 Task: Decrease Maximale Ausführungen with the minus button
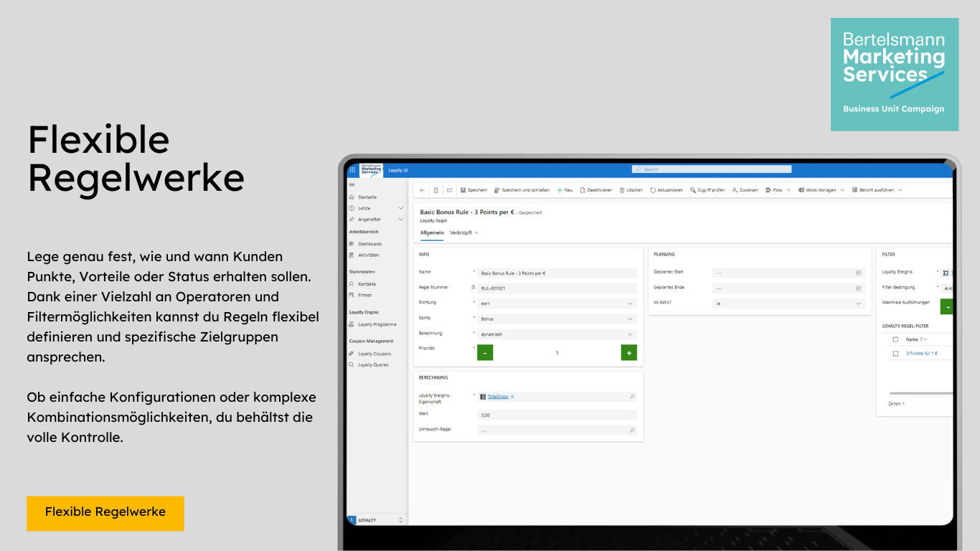point(947,306)
